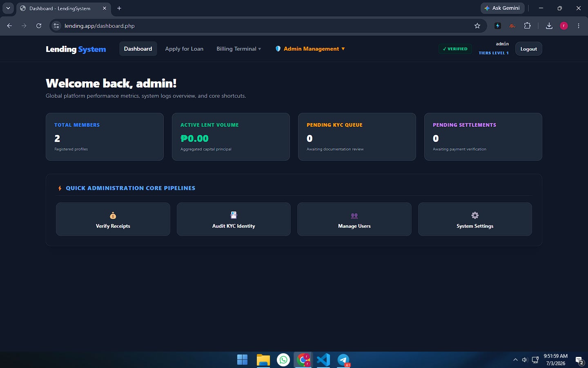The width and height of the screenshot is (588, 368).
Task: Click the TIERS LEVEL 1 label
Action: (x=494, y=53)
